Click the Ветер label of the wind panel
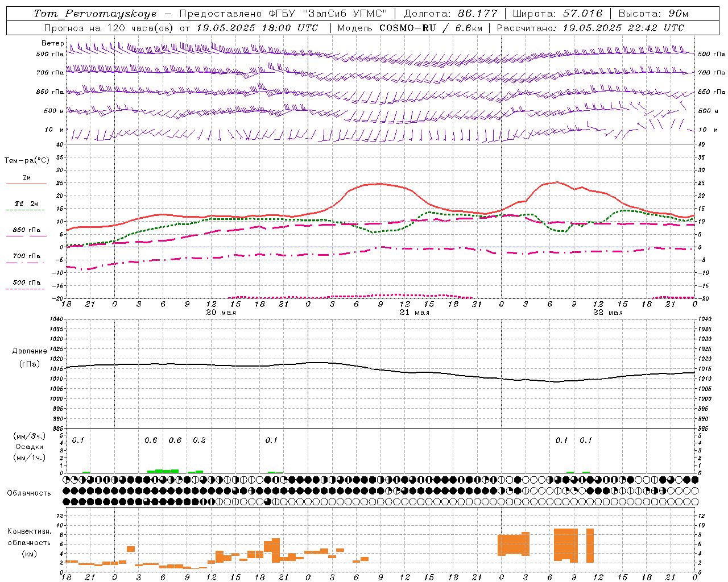This screenshot has width=728, height=582. 52,43
